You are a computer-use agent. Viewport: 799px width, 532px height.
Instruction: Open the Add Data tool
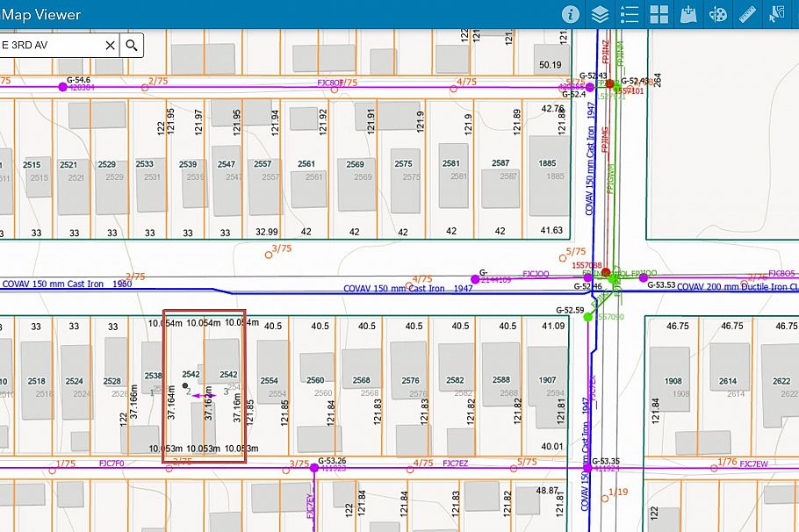[689, 14]
